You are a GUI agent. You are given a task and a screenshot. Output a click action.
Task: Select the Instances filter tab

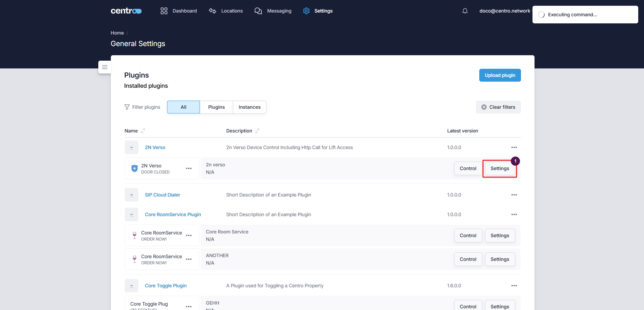(249, 107)
